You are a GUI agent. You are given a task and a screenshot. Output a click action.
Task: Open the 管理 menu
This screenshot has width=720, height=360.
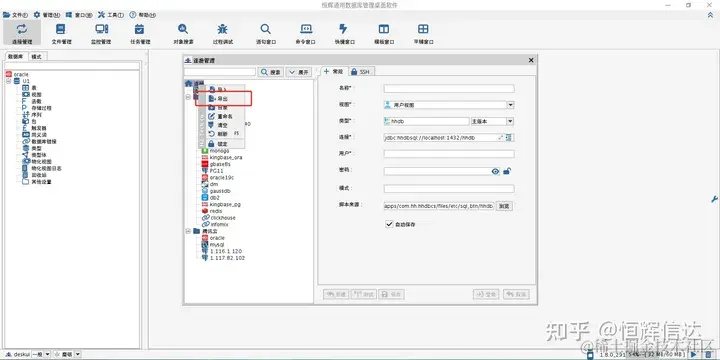[x=47, y=15]
